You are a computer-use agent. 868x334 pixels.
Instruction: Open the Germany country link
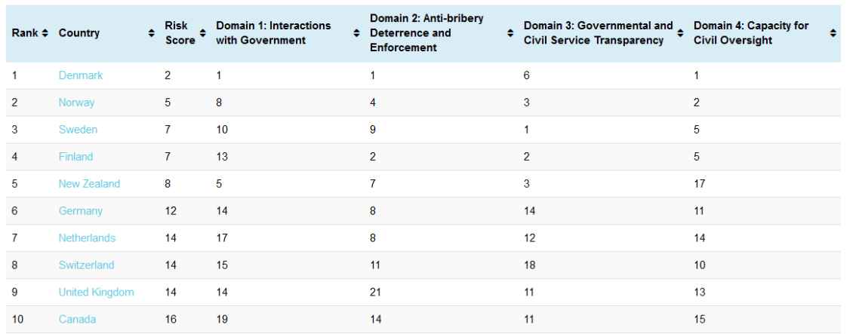(x=80, y=211)
